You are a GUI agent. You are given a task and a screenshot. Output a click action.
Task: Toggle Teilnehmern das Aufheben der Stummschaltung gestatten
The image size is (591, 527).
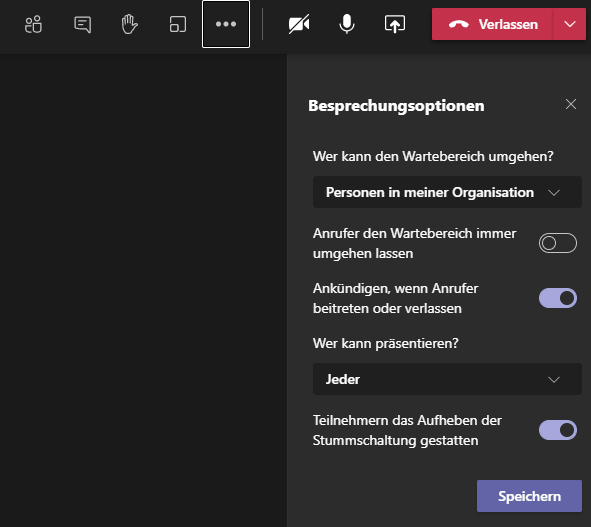click(x=557, y=430)
